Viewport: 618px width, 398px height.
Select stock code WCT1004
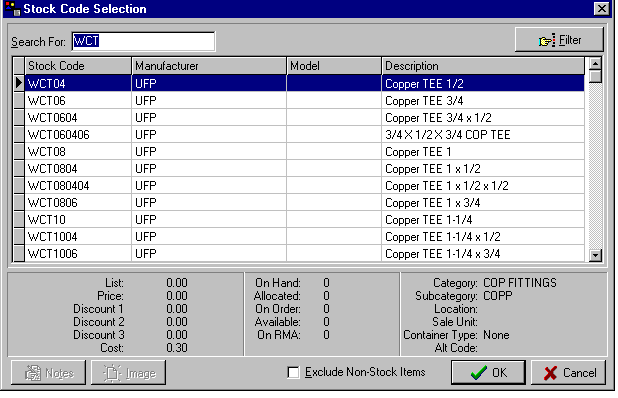(x=52, y=236)
